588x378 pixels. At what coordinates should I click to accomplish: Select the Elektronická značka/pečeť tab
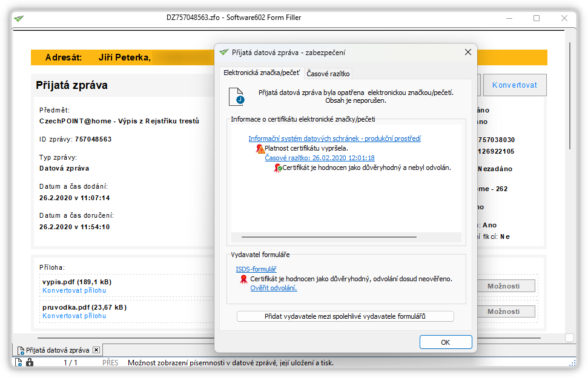click(262, 73)
